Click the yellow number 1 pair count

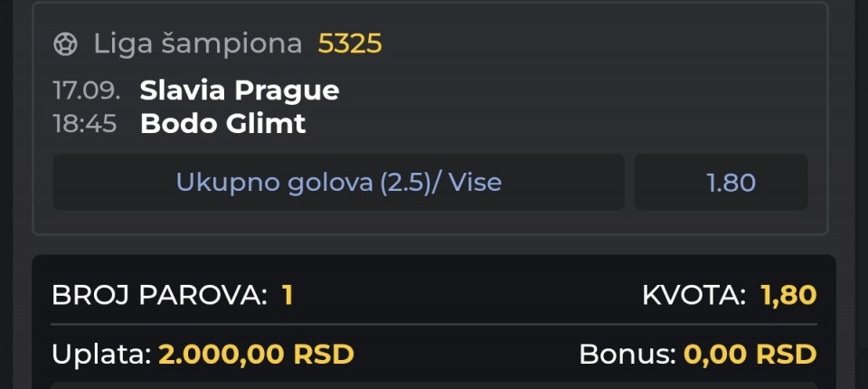pos(287,295)
